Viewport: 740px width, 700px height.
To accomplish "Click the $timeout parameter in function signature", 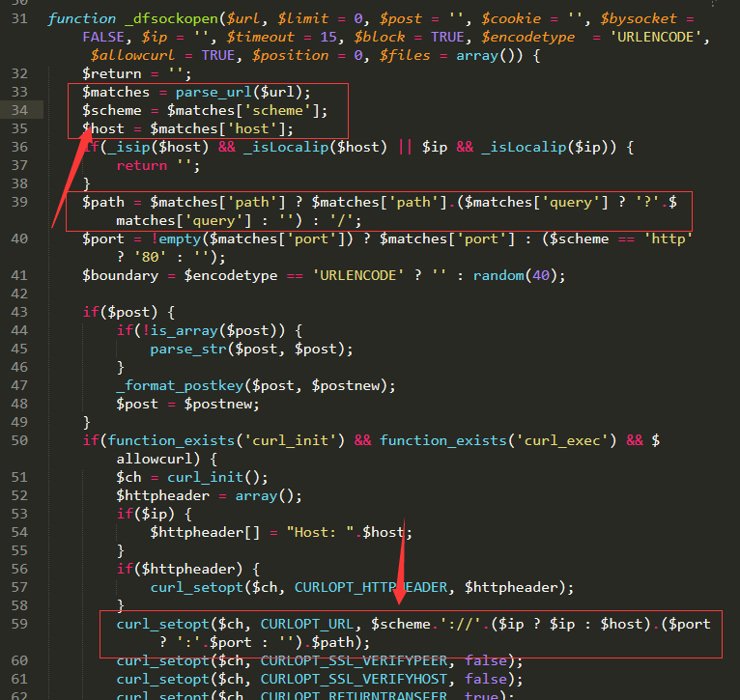I will 260,37.
